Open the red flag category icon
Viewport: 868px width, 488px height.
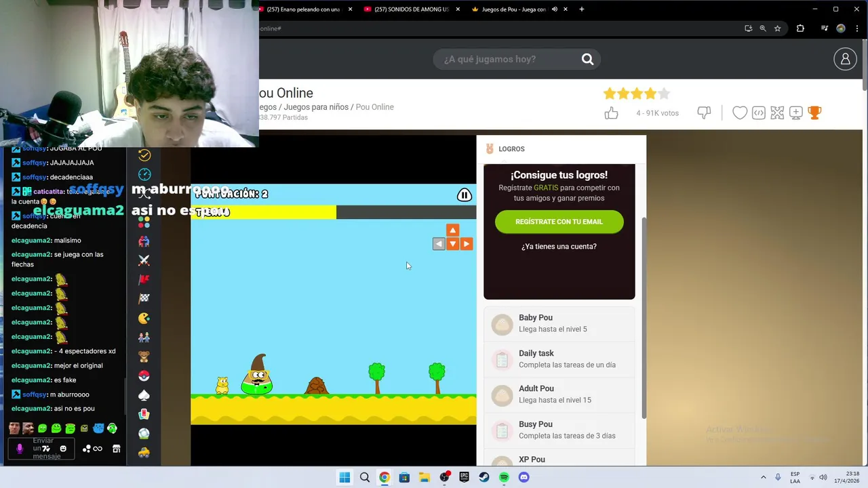(x=144, y=279)
